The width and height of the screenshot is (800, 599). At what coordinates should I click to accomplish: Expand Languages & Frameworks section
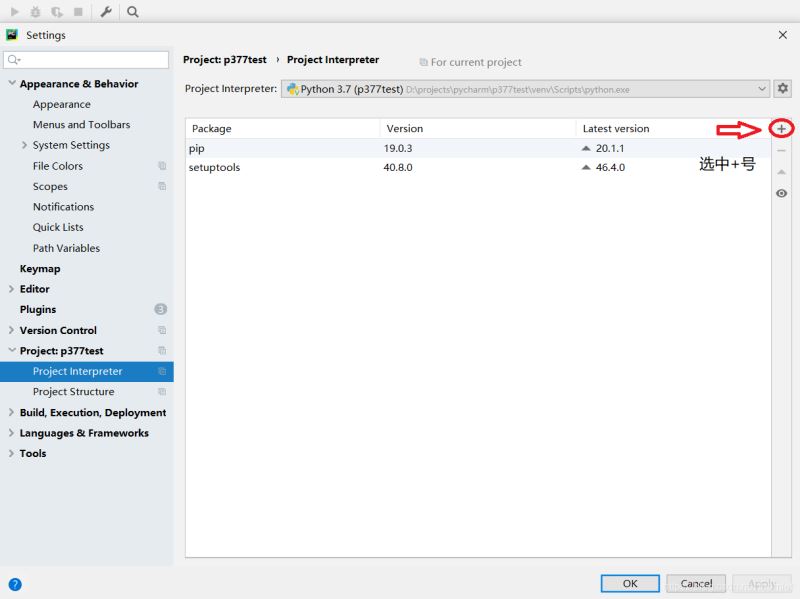[x=11, y=433]
